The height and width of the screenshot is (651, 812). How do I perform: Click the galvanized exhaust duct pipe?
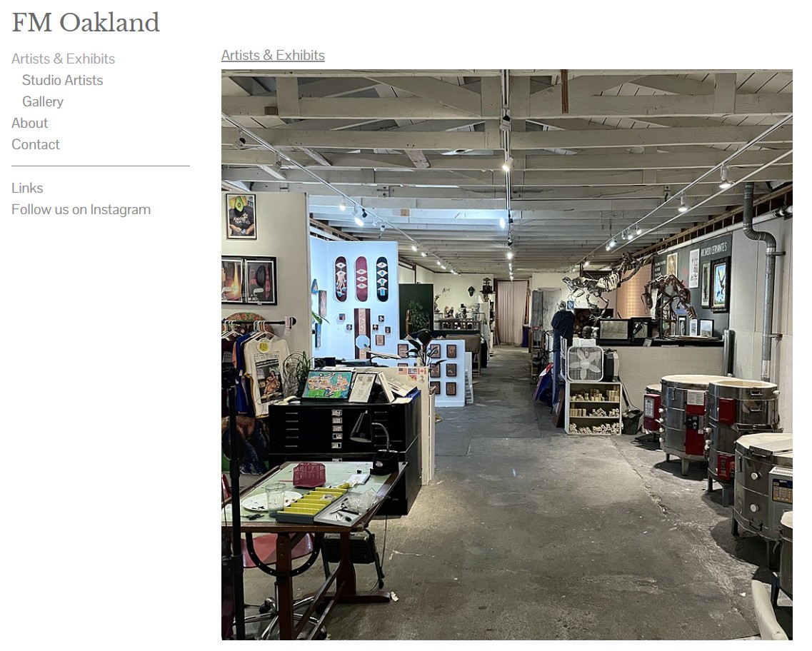tap(761, 279)
